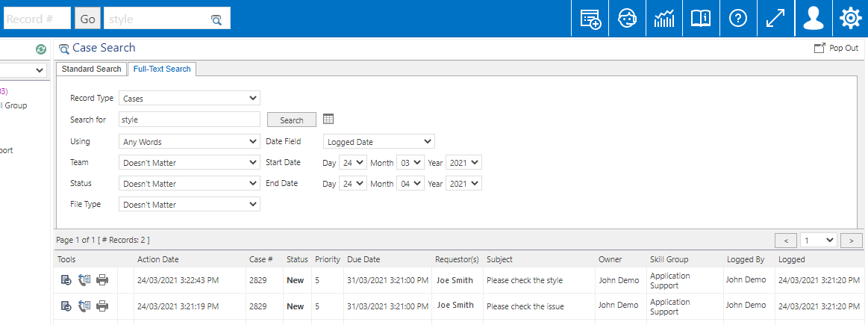This screenshot has height=325, width=868.
Task: Open the Start Date Day dropdown
Action: pos(352,163)
